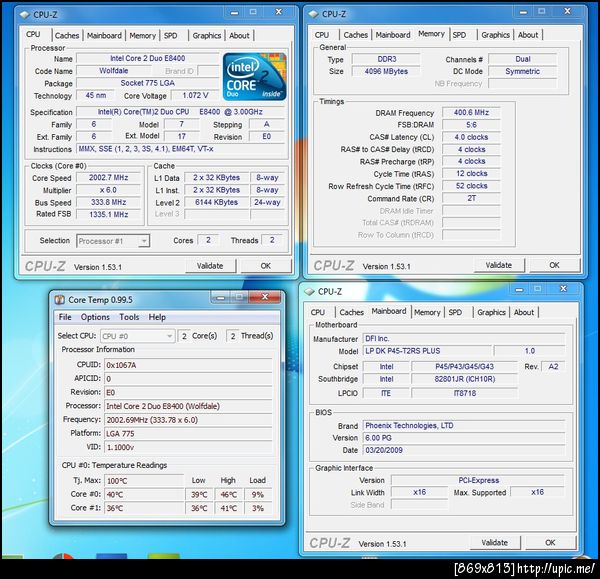Click the Core Temp title bar icon
This screenshot has width=600, height=579.
click(x=59, y=300)
